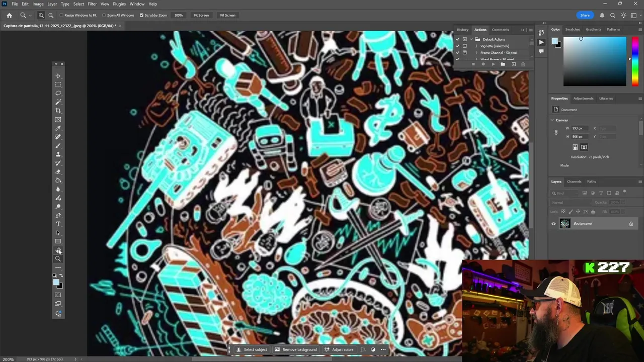Click the rainbow hue slider strip
This screenshot has width=644, height=362.
pos(635,61)
